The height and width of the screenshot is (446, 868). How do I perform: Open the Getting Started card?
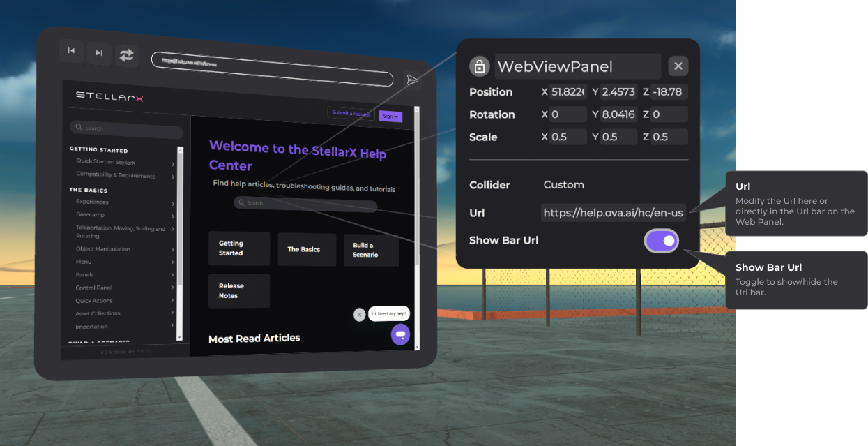(x=239, y=248)
